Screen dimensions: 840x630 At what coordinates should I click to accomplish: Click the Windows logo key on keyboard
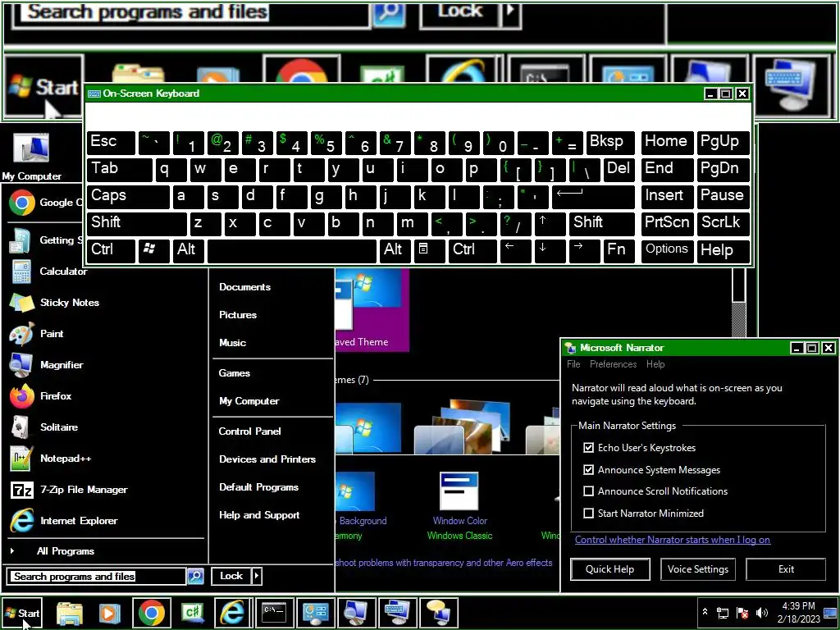tap(153, 249)
